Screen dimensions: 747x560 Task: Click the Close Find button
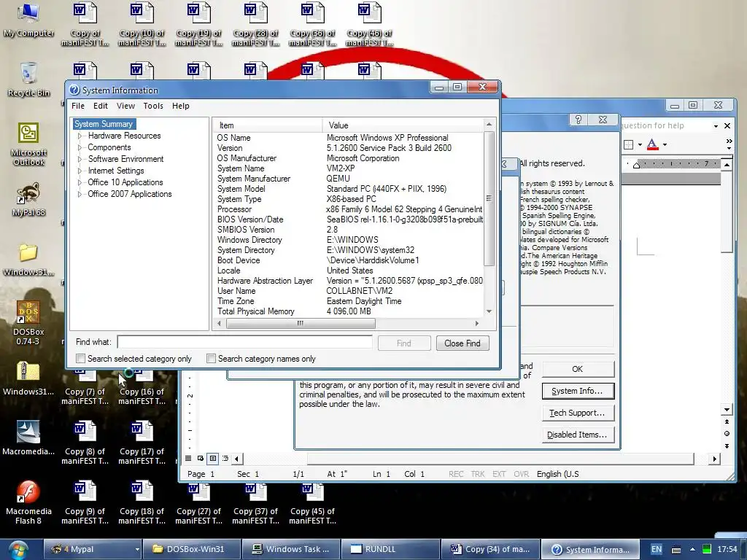click(x=462, y=343)
